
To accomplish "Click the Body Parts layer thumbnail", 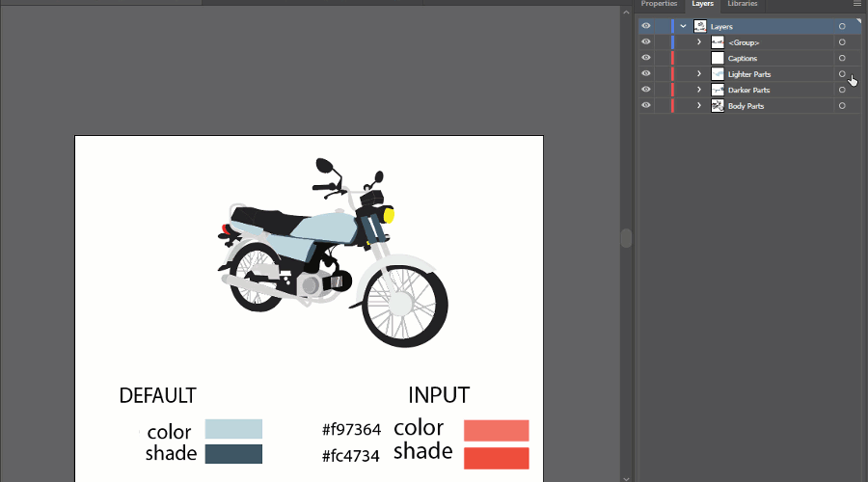I will pos(718,106).
